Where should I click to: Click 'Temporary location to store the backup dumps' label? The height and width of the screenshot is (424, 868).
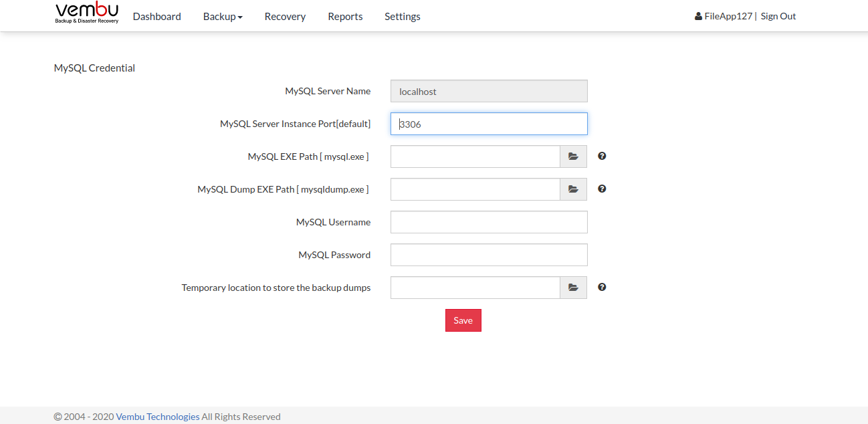[276, 288]
